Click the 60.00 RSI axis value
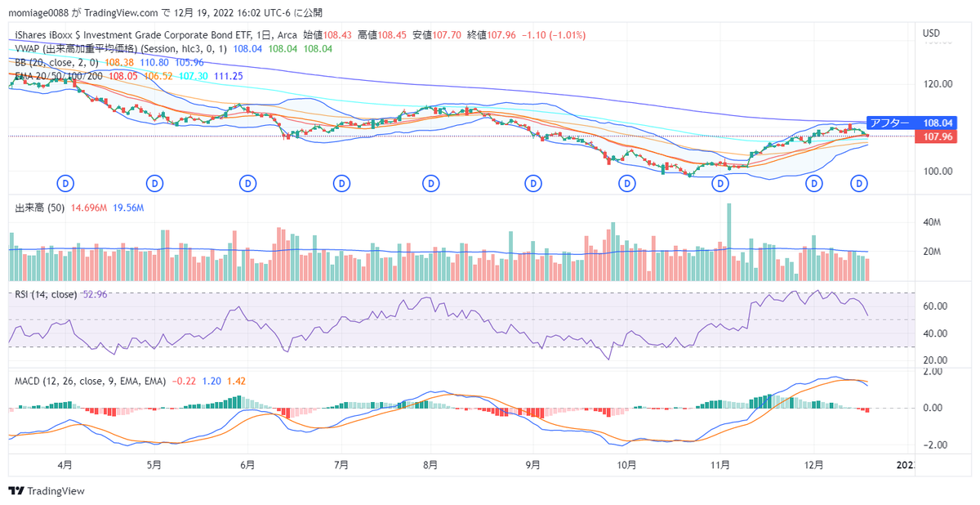The width and height of the screenshot is (980, 505). tap(935, 306)
